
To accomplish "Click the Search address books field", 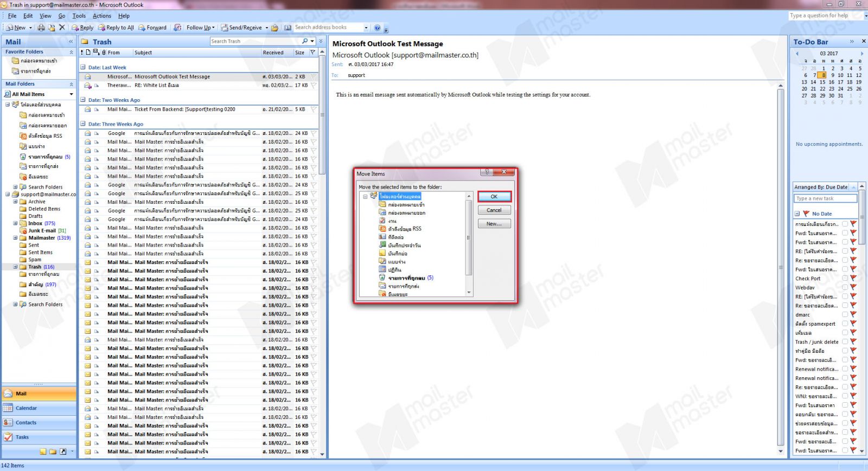I will 328,28.
